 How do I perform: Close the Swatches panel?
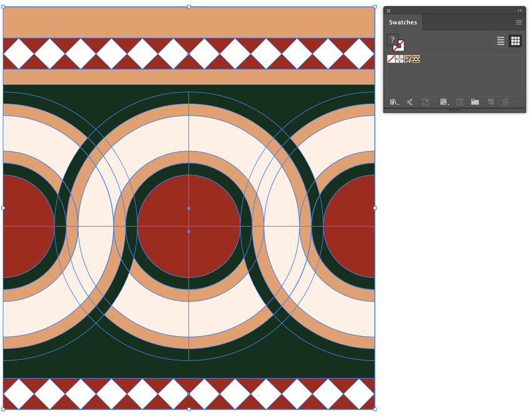(x=389, y=11)
